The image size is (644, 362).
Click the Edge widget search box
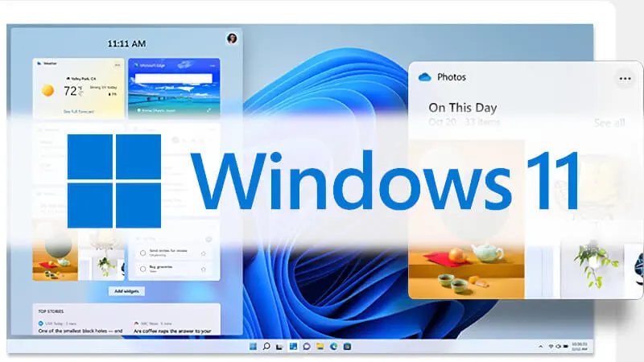coord(174,78)
